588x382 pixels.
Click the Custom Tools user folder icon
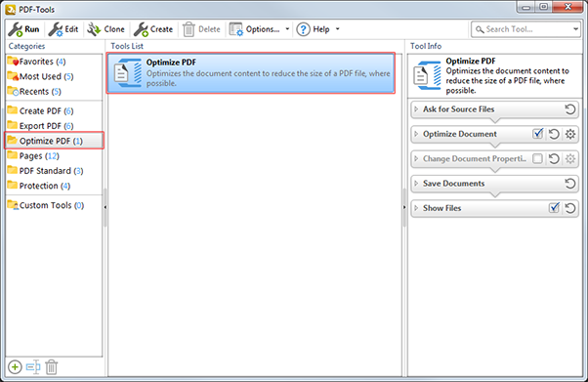tap(13, 205)
